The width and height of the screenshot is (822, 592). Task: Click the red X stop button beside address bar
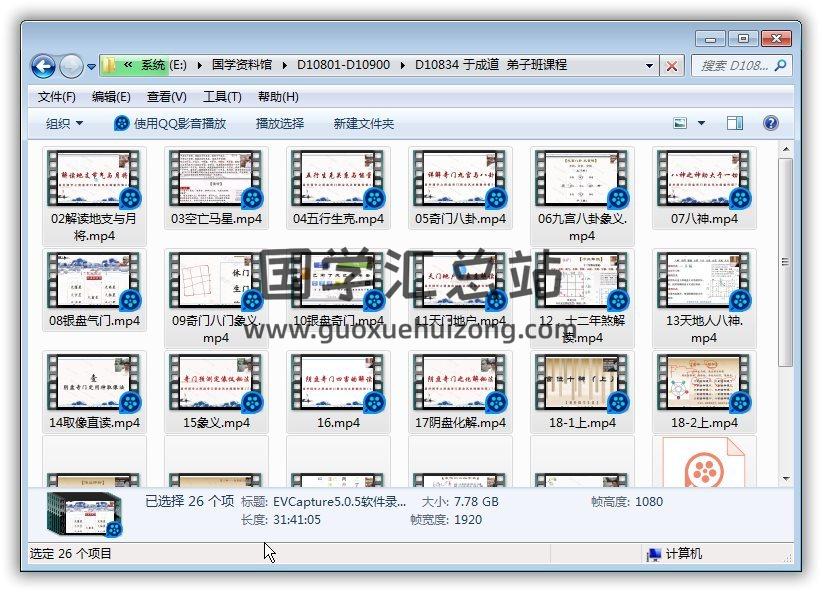(x=672, y=66)
